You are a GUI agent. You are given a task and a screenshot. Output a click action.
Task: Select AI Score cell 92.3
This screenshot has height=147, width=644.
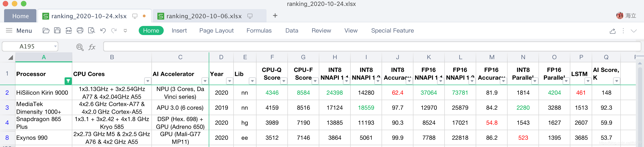[606, 107]
